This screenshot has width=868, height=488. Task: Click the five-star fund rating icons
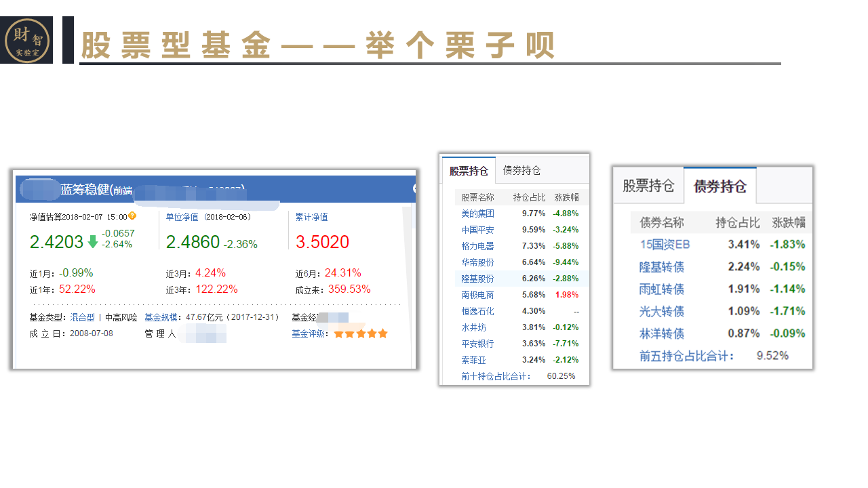(x=360, y=333)
